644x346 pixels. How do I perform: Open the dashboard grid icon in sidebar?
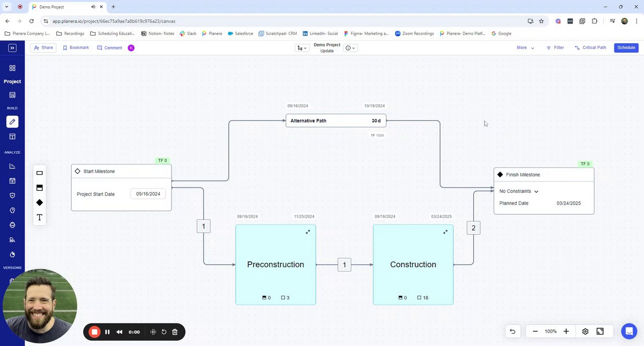[x=12, y=68]
